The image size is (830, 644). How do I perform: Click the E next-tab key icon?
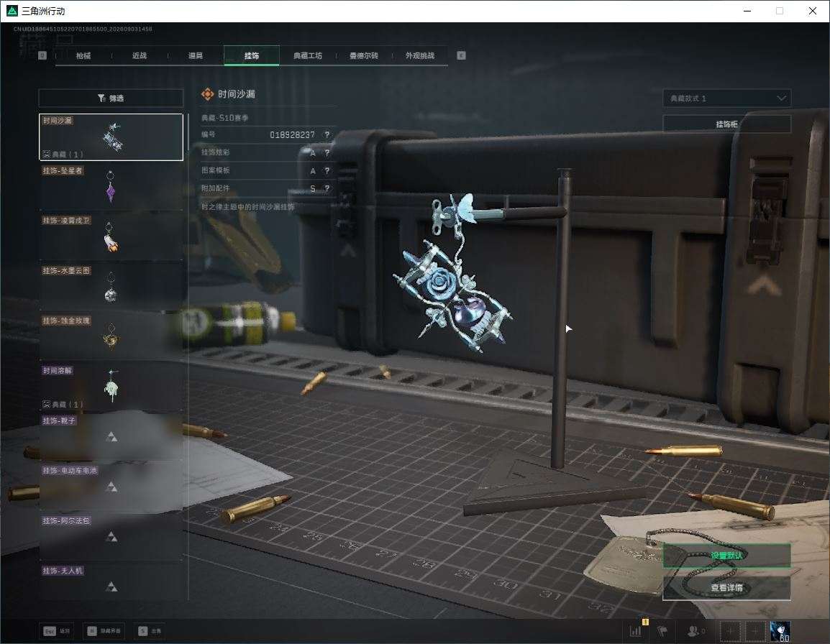click(x=461, y=55)
